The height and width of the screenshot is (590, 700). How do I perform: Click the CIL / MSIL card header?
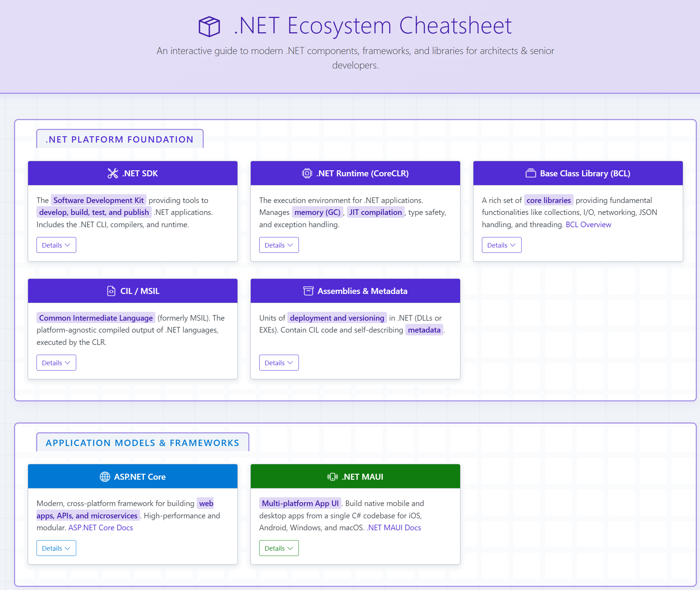pos(133,291)
